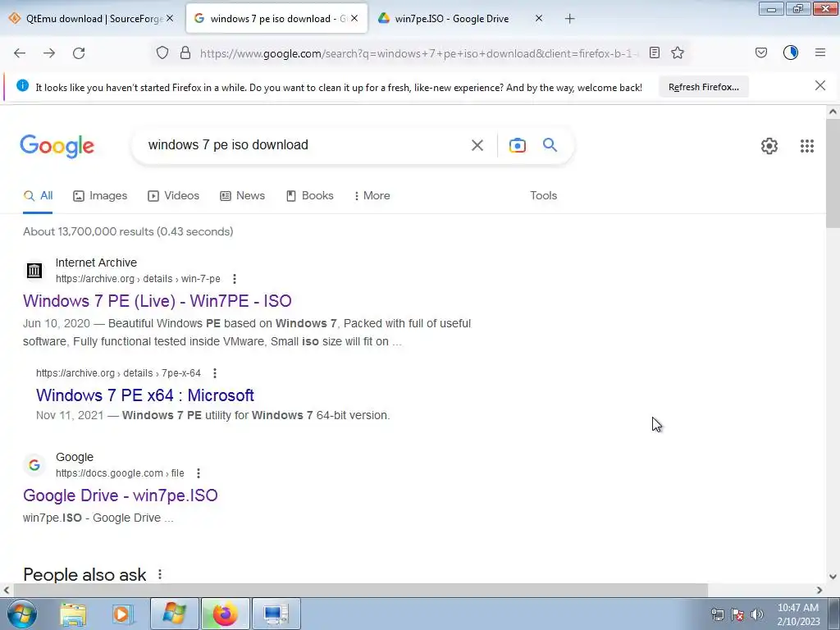
Task: Open the computer monitor taskbar app
Action: [x=276, y=614]
